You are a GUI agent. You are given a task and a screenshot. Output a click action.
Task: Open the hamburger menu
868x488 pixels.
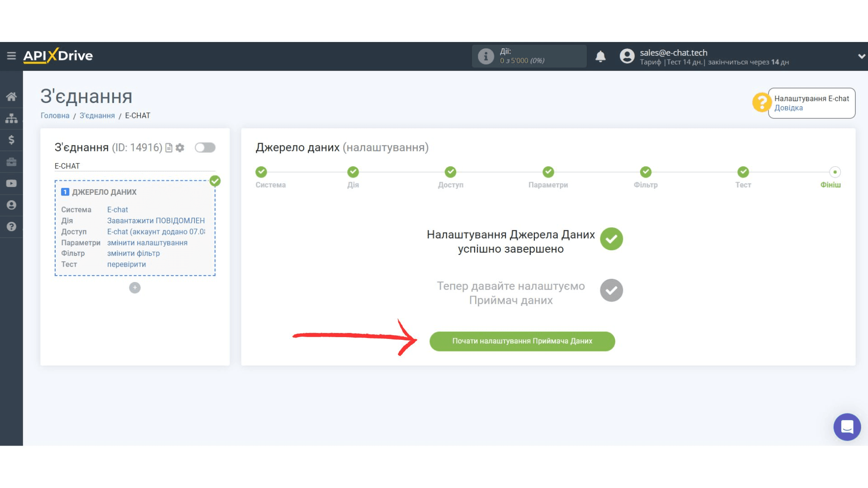[x=11, y=56]
